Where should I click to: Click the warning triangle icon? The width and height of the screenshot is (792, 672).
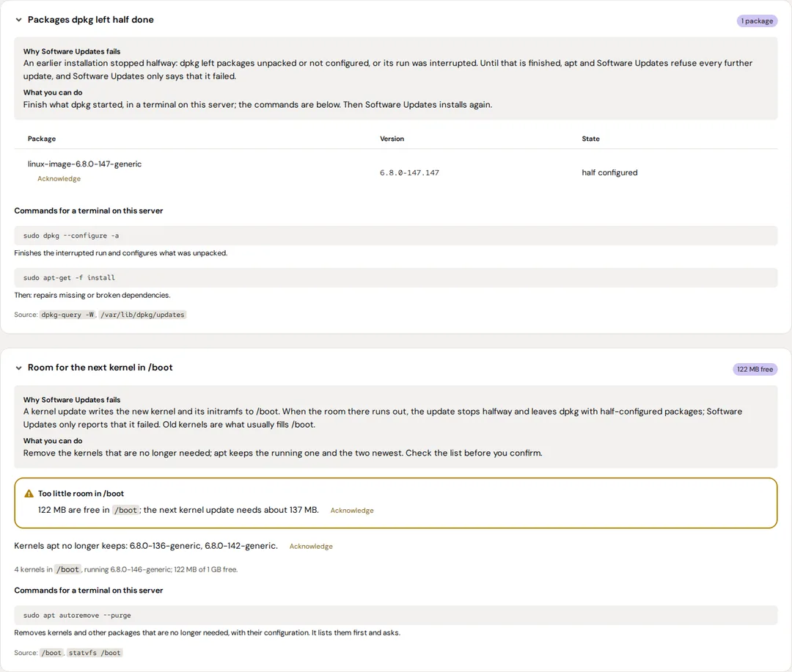pyautogui.click(x=29, y=494)
